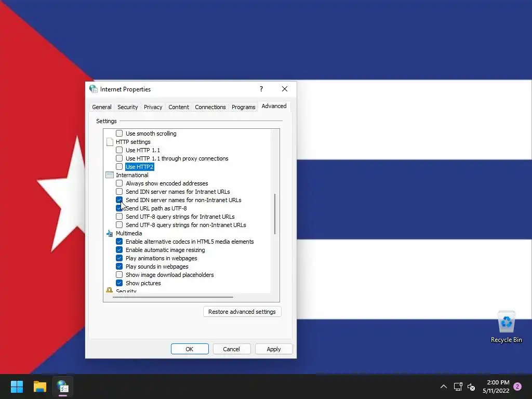The height and width of the screenshot is (399, 532).
Task: Select the Advanced tab
Action: pos(274,106)
